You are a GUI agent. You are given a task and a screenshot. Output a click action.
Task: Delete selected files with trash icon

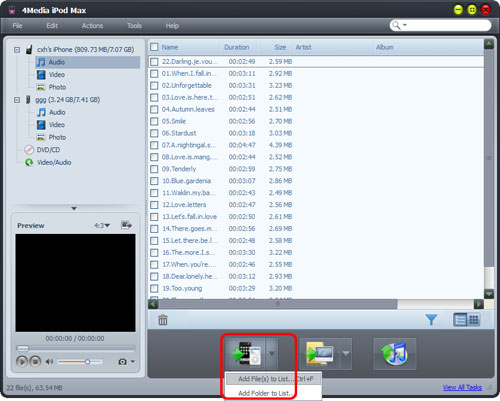click(163, 320)
